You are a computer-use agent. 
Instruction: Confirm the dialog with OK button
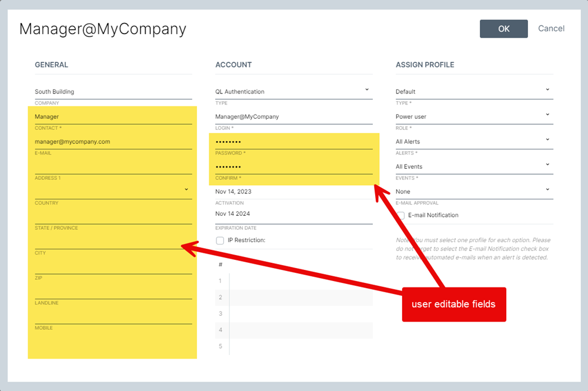[x=504, y=29]
